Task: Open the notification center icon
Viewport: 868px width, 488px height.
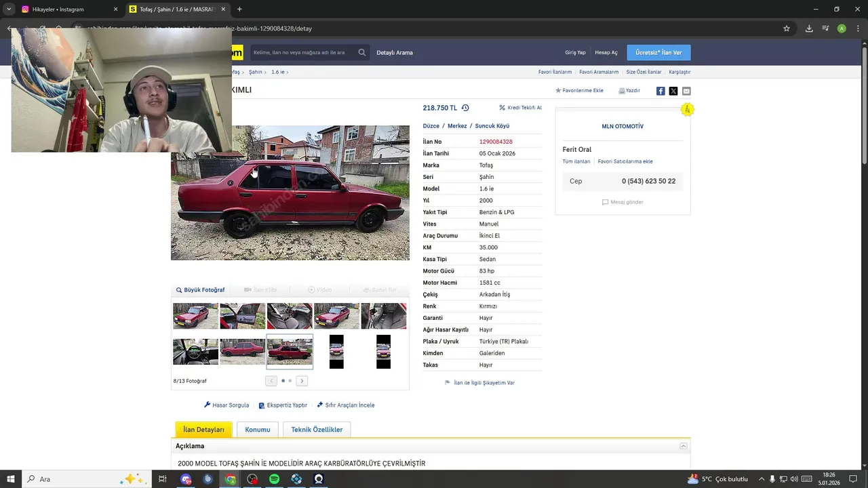Action: click(853, 479)
